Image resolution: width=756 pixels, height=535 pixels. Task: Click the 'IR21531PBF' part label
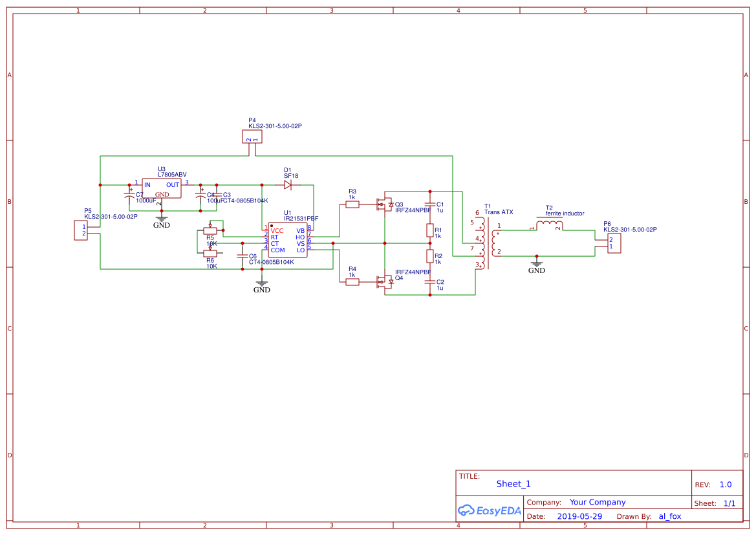click(301, 219)
